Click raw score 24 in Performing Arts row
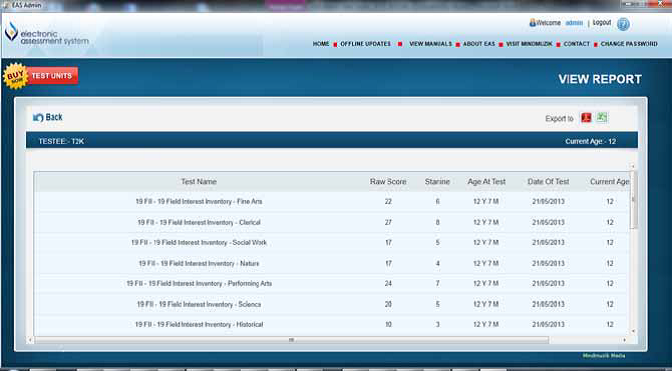The height and width of the screenshot is (371, 672). click(388, 284)
